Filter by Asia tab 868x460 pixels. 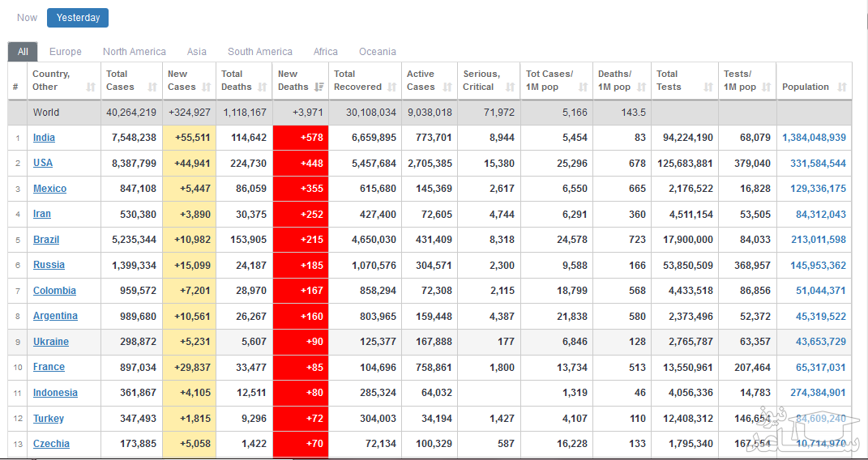point(197,52)
